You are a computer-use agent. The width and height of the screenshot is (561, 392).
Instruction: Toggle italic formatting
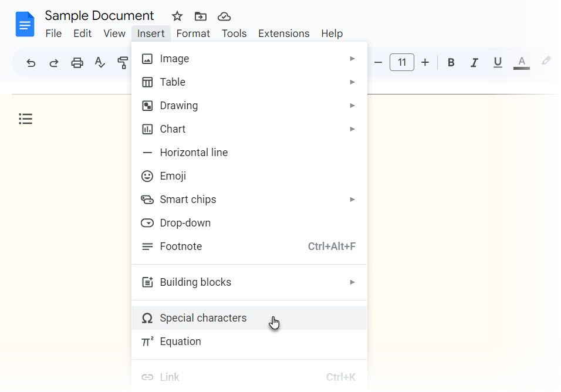474,62
